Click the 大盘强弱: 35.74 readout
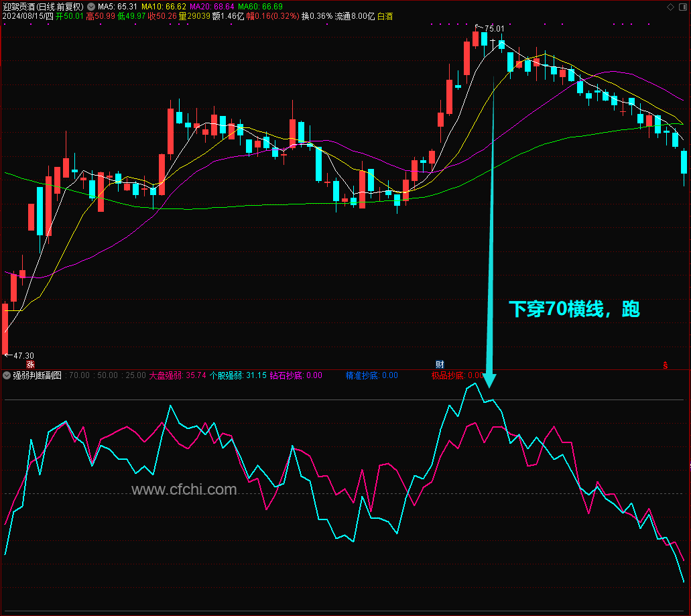 tap(178, 375)
